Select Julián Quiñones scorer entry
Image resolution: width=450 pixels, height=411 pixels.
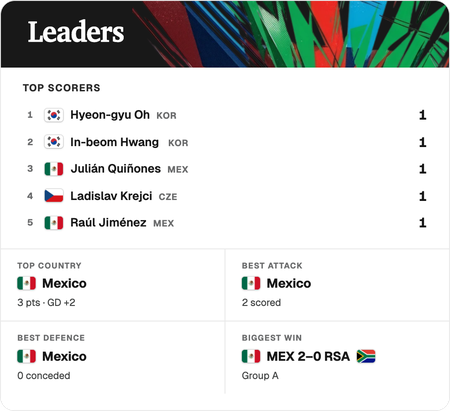click(225, 169)
